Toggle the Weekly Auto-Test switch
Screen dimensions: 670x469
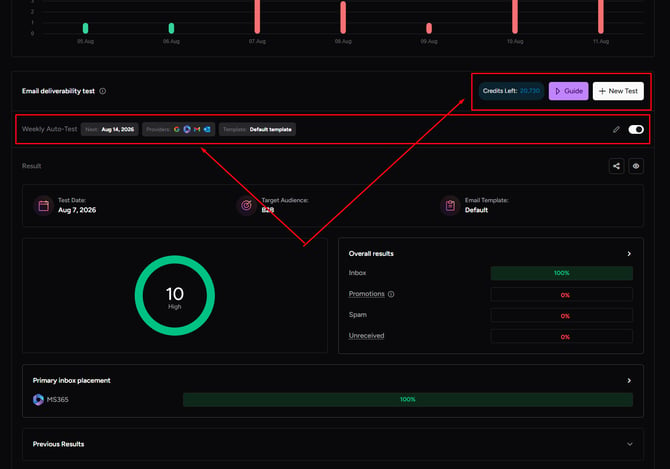tap(636, 129)
